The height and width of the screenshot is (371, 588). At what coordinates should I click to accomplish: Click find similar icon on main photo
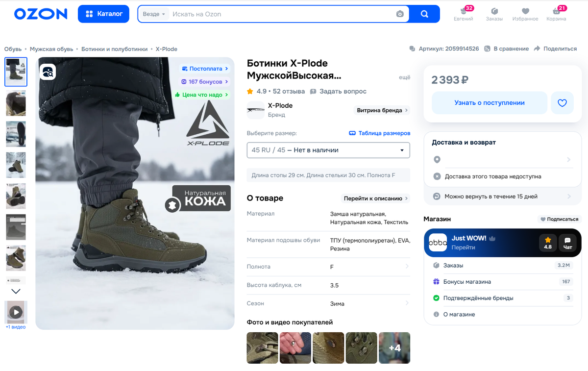click(48, 72)
